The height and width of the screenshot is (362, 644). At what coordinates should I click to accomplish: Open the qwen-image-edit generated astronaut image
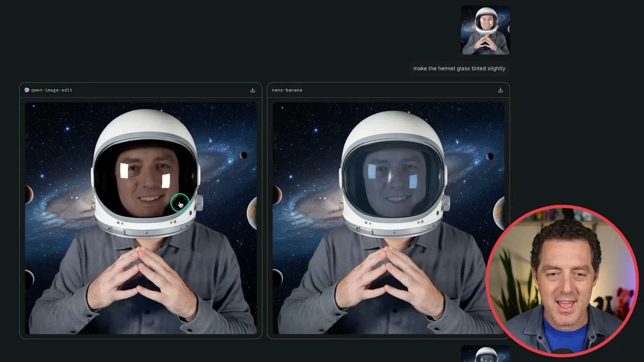click(141, 218)
